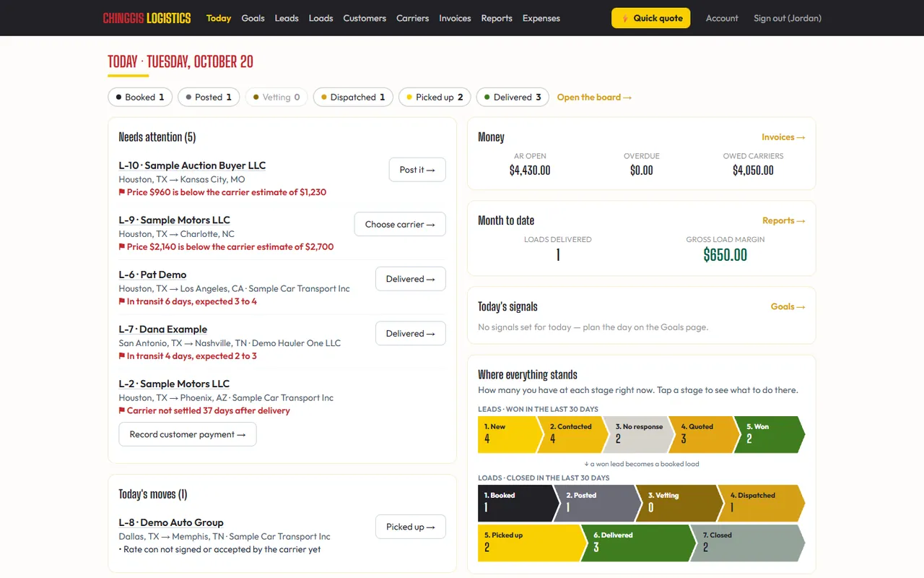
Task: Select the Posted status chip
Action: pyautogui.click(x=209, y=98)
